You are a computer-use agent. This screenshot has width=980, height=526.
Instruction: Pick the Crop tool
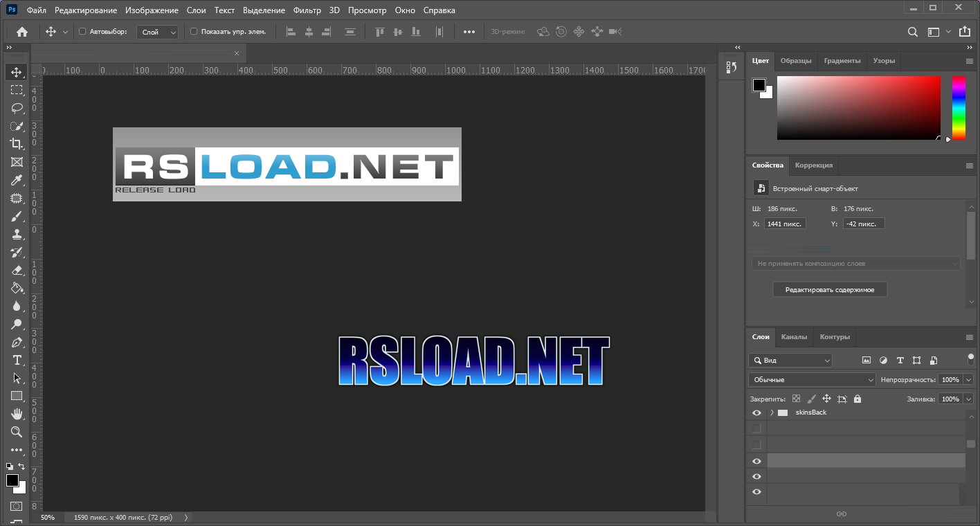17,144
